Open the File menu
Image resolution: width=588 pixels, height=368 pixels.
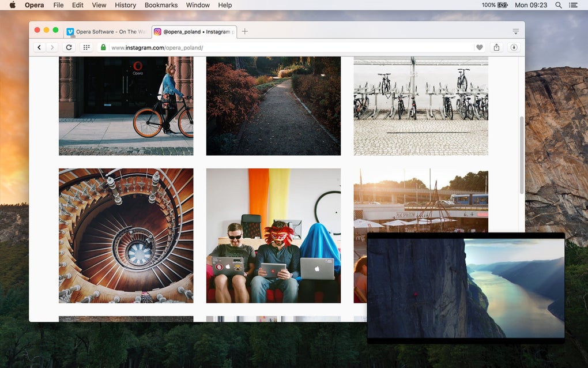[58, 5]
